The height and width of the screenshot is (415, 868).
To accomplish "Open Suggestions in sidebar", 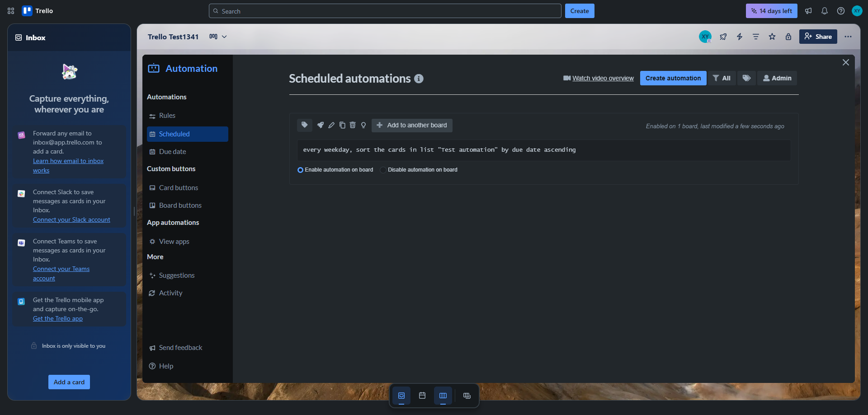I will 187,275.
